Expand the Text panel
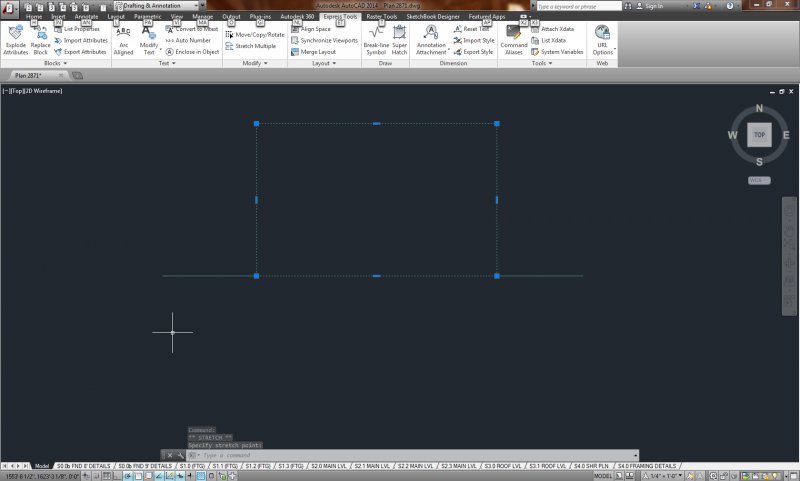Viewport: 800px width, 481px height. (167, 63)
